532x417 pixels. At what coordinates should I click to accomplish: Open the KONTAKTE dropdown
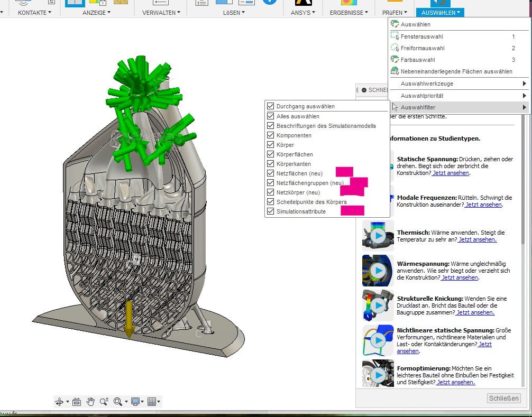click(x=34, y=13)
